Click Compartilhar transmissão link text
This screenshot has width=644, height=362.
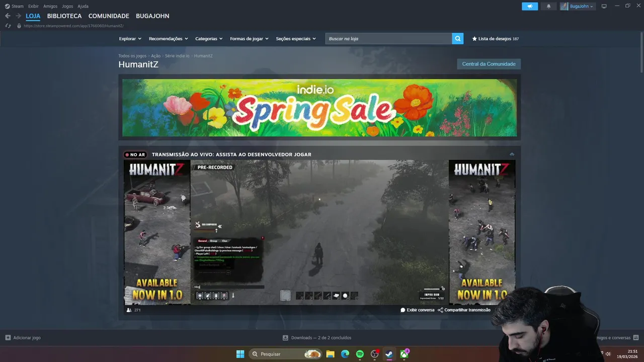(467, 310)
